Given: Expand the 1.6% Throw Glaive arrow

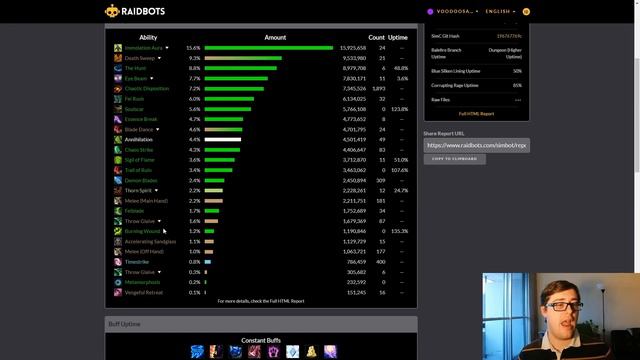Looking at the screenshot, I should click(x=159, y=221).
